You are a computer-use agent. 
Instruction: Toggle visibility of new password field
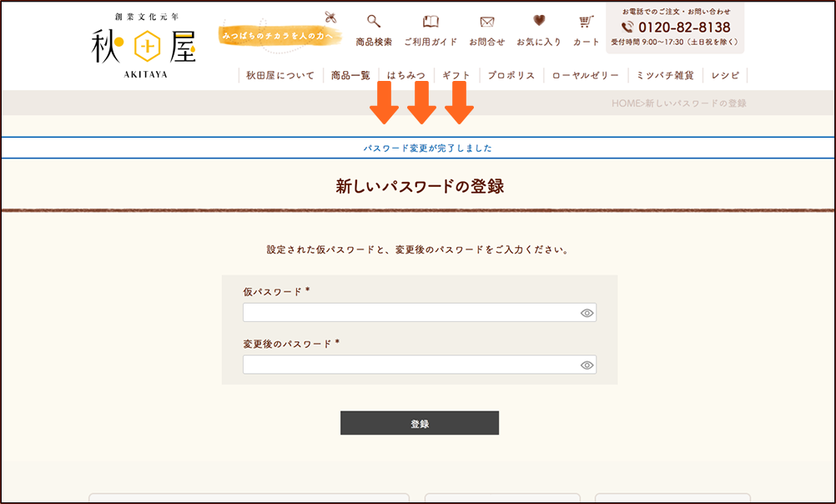pyautogui.click(x=587, y=365)
